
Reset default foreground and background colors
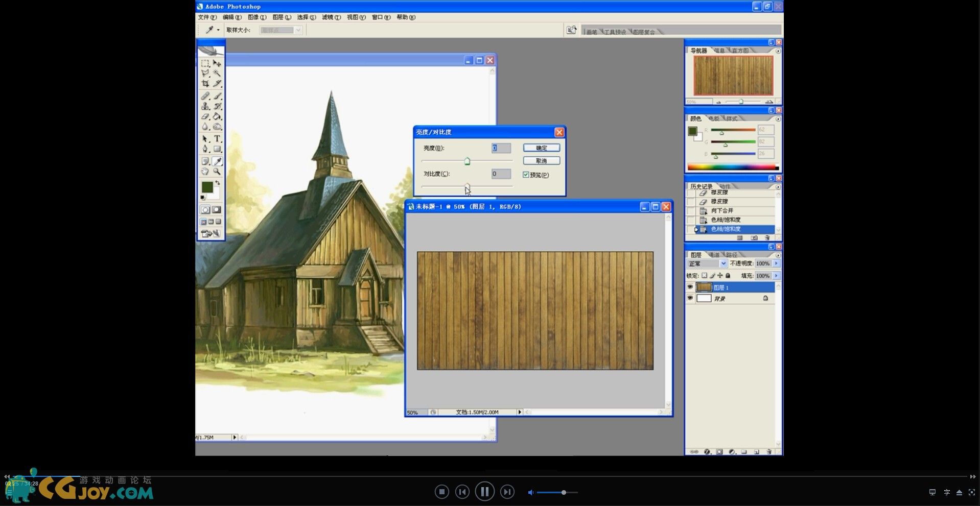[x=203, y=198]
